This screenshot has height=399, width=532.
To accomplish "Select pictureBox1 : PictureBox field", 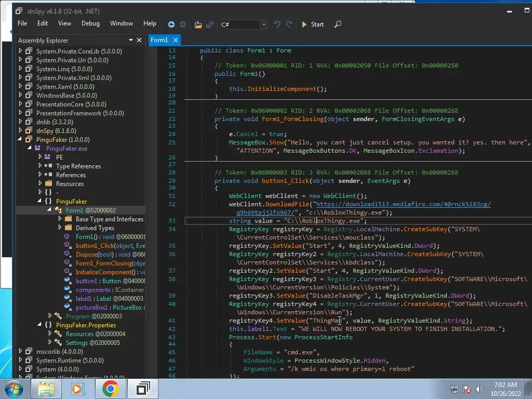I will (x=110, y=308).
